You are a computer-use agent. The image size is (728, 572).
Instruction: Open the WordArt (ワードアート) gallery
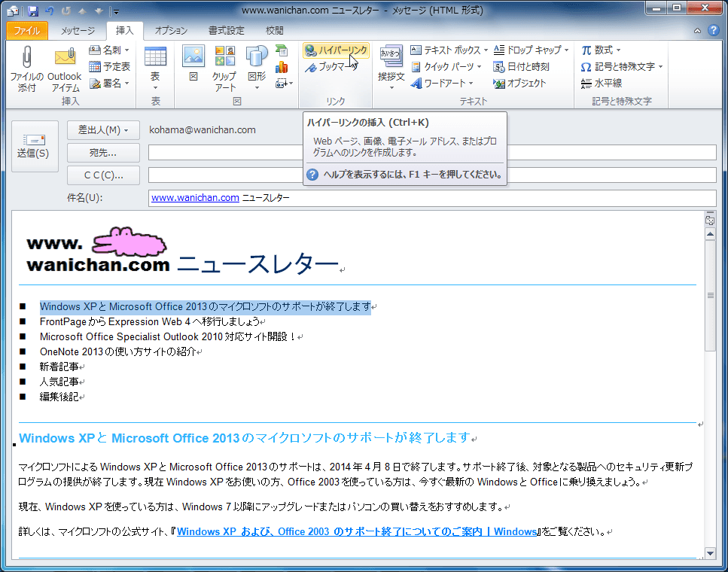[x=442, y=83]
